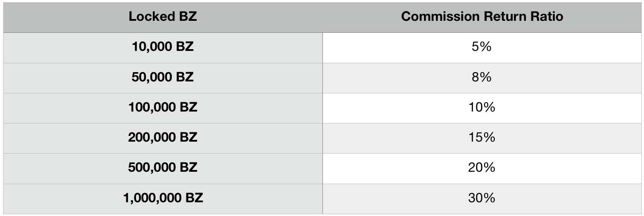This screenshot has width=644, height=216.
Task: Click the Locked BZ column header
Action: 163,17
